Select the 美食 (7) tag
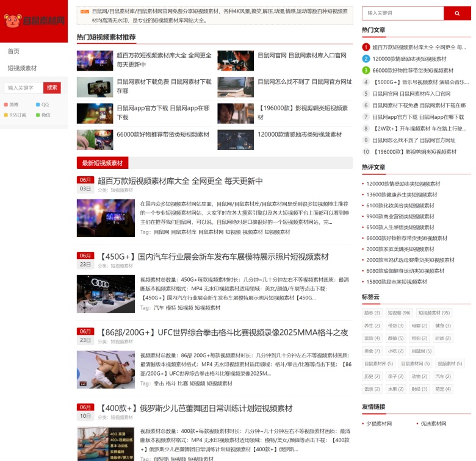The image size is (476, 461). pyautogui.click(x=372, y=351)
